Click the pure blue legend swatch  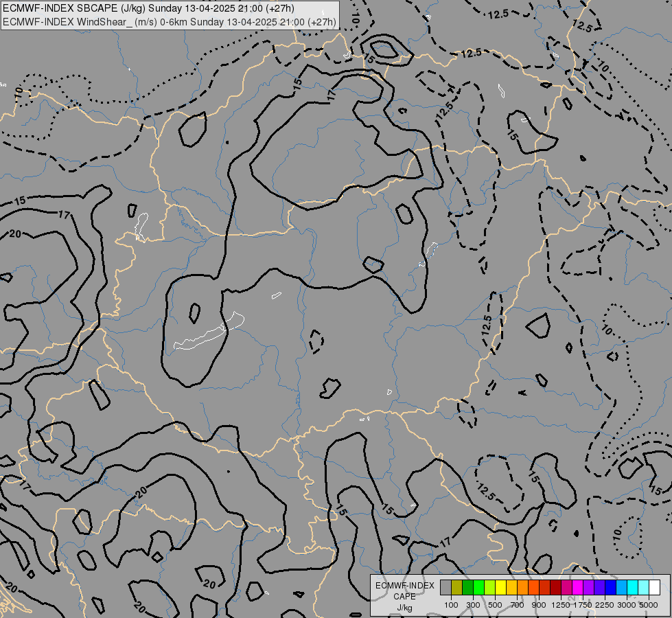[x=611, y=587]
